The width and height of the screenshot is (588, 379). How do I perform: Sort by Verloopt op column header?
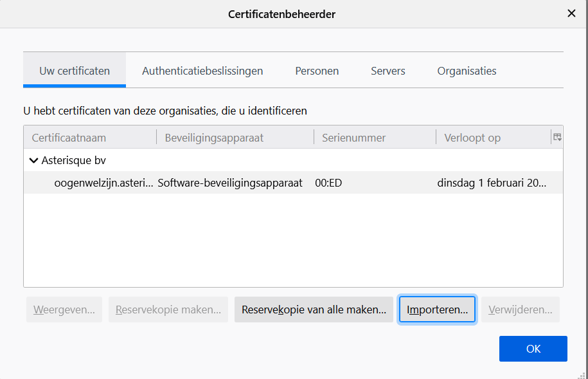click(x=492, y=138)
